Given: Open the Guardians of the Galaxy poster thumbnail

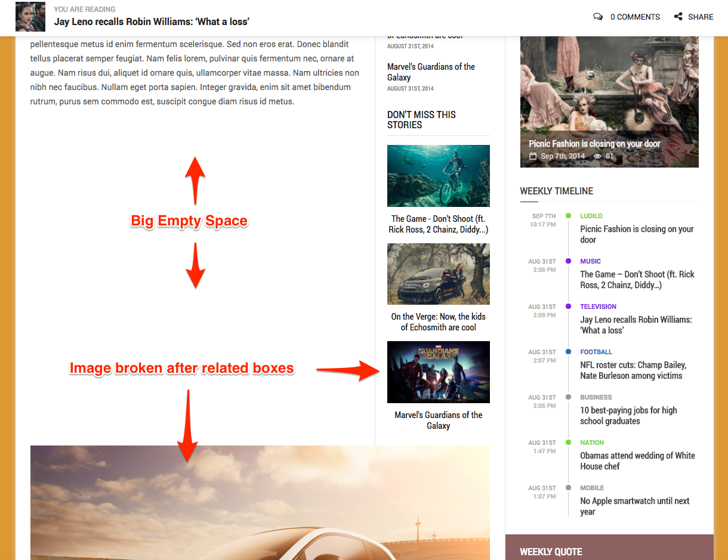Looking at the screenshot, I should [x=439, y=372].
